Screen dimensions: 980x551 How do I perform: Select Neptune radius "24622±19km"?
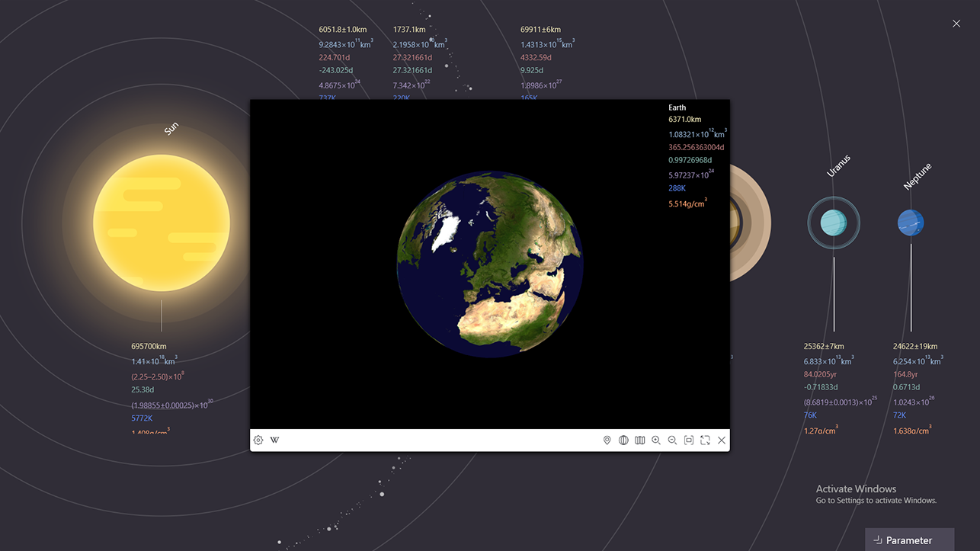tap(915, 347)
